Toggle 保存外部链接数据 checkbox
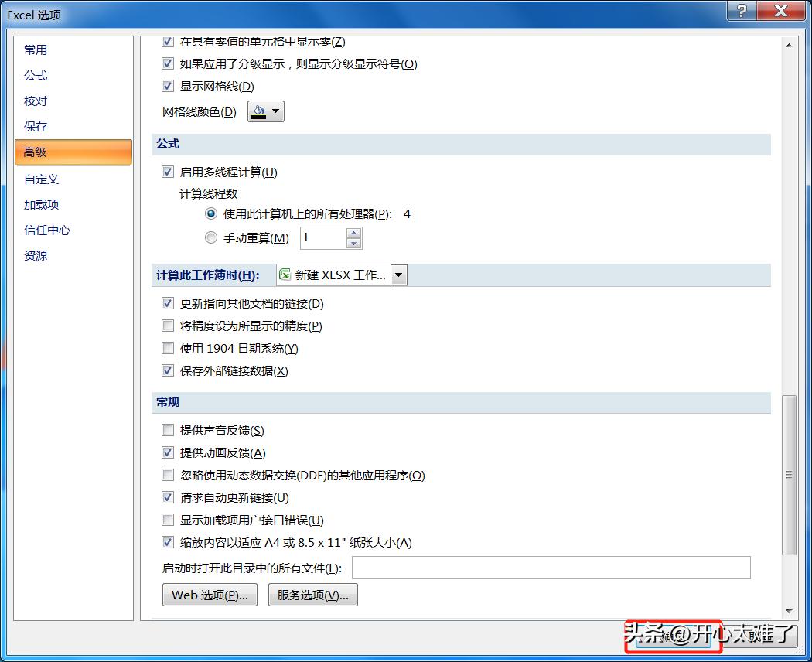Viewport: 812px width, 662px height. click(167, 370)
